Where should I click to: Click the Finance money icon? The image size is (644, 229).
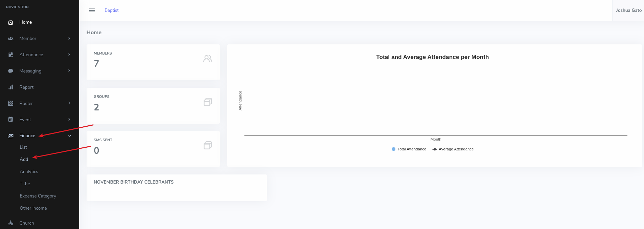coord(10,136)
